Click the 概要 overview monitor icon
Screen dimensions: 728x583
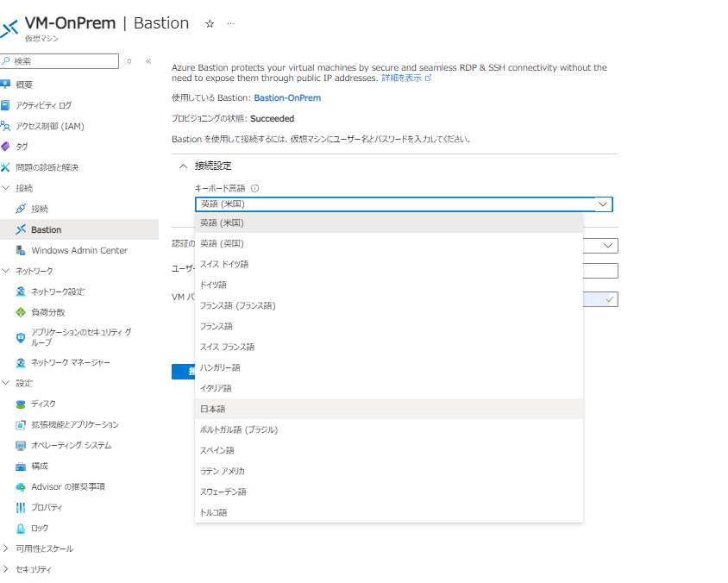pos(5,84)
